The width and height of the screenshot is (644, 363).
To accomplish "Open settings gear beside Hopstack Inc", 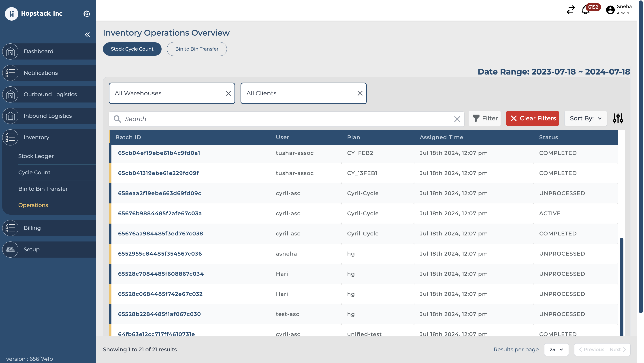I will (x=87, y=14).
